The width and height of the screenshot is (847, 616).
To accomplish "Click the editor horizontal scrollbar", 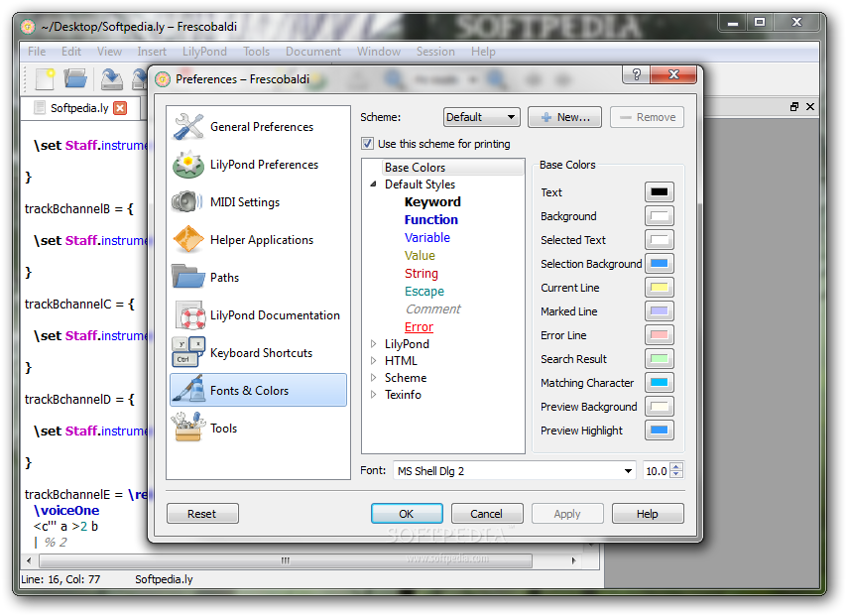I will tap(286, 560).
